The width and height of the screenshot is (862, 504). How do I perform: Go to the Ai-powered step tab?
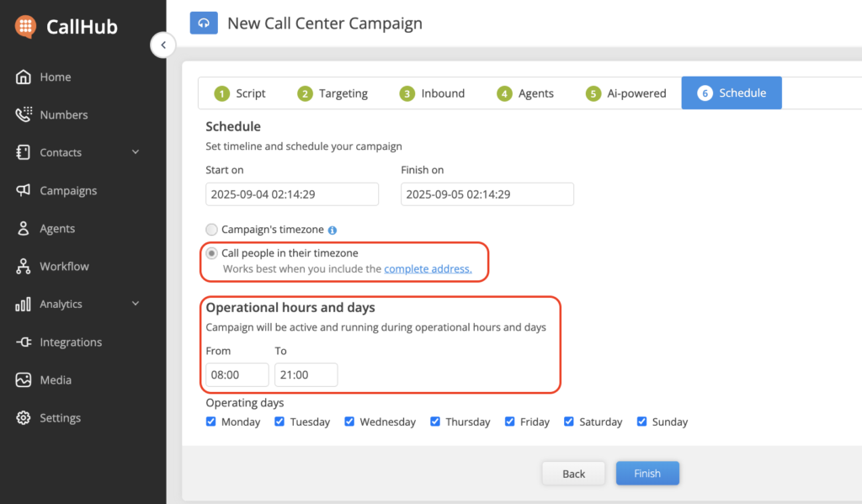pos(625,93)
